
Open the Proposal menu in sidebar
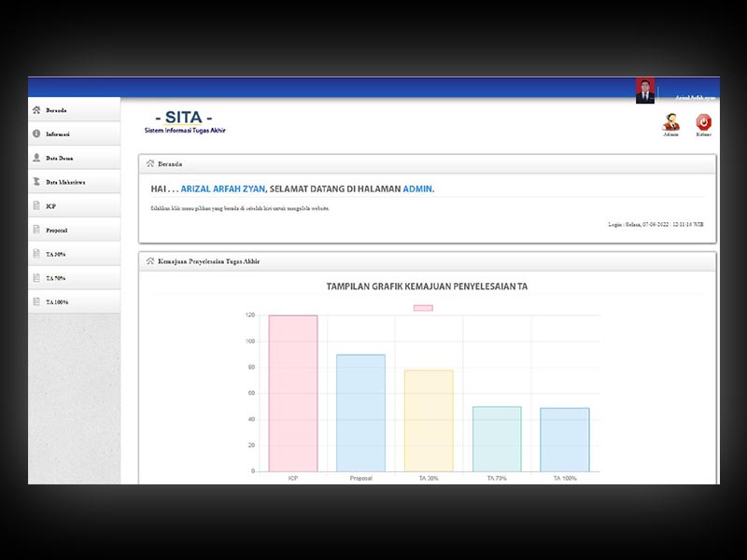click(x=56, y=230)
